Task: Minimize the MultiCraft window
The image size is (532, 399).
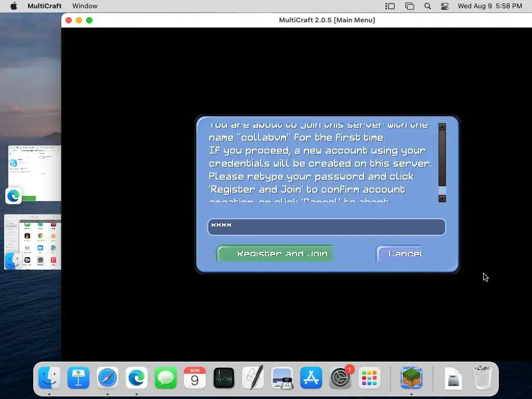Action: point(79,20)
